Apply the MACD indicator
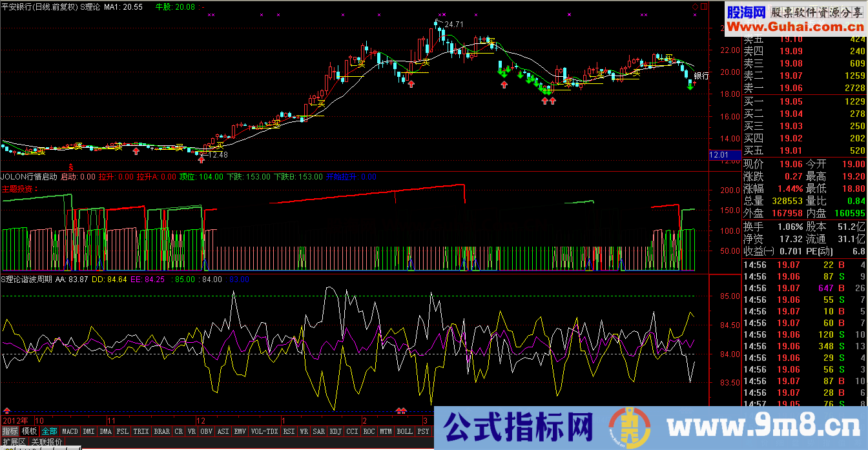This screenshot has width=868, height=450. click(x=70, y=431)
